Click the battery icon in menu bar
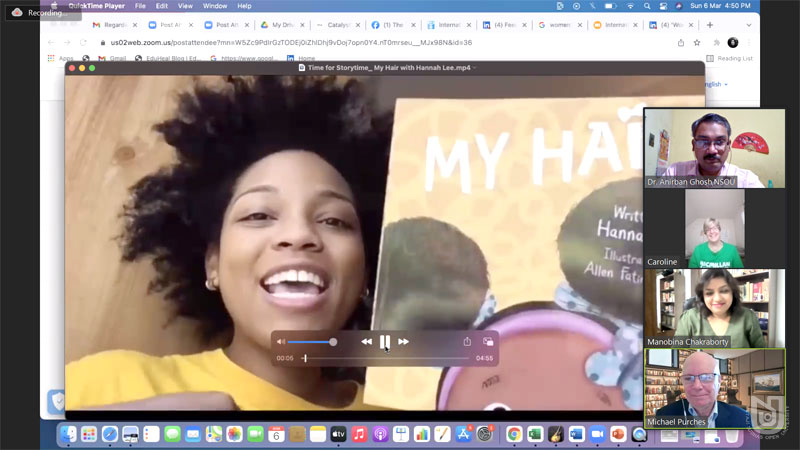Viewport: 800px width, 450px height. 611,6
